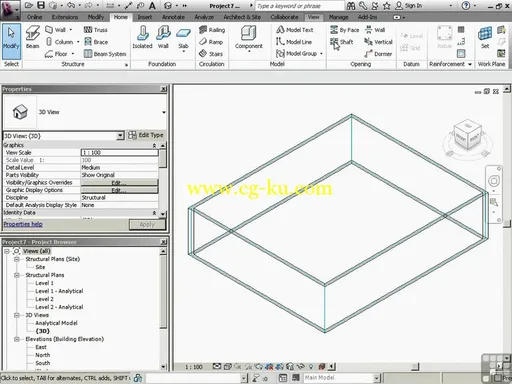
Task: Open the Properties help link
Action: point(23,224)
